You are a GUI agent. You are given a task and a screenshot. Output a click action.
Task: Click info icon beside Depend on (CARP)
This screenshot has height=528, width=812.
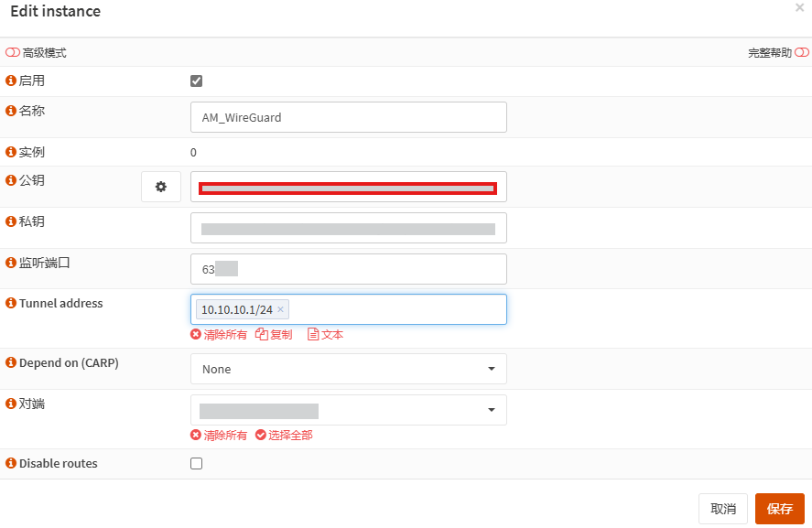[11, 362]
